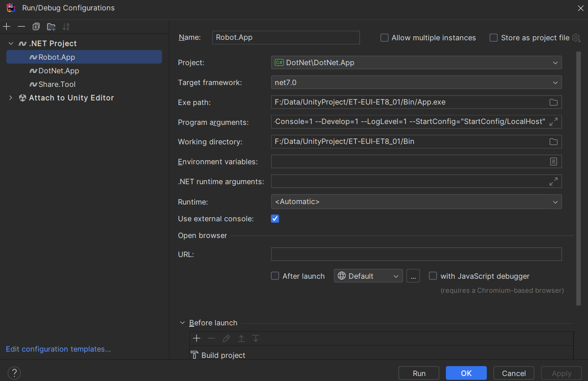Open the Runtime dropdown
Image resolution: width=588 pixels, height=381 pixels.
[416, 201]
